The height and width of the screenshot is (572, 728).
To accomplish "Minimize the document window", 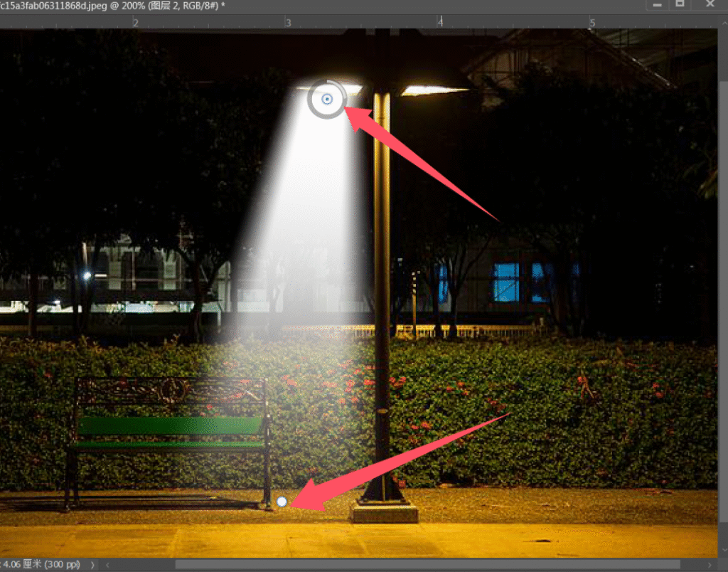I will [657, 5].
